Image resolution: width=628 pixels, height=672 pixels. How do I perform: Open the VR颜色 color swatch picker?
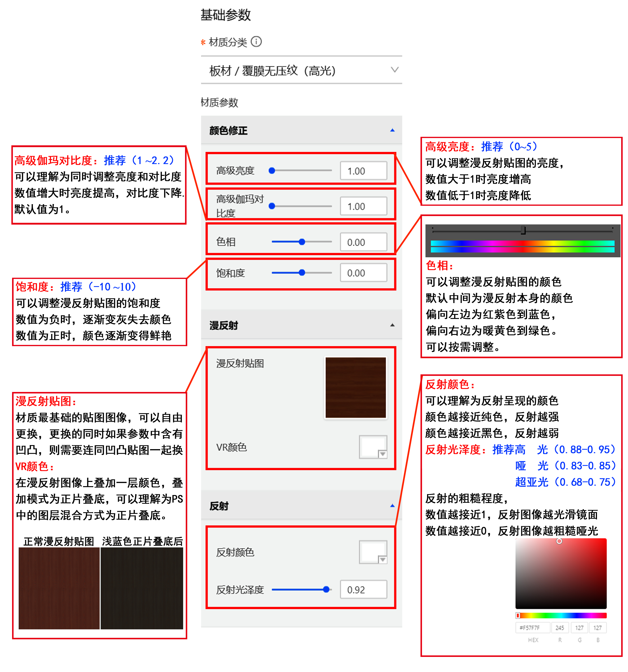(x=373, y=447)
